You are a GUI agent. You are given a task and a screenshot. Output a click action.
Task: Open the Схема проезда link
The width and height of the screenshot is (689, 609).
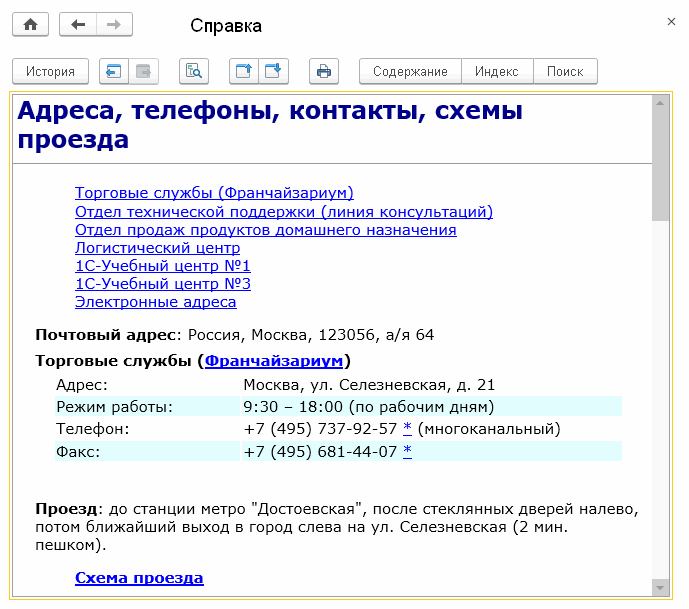coord(139,578)
